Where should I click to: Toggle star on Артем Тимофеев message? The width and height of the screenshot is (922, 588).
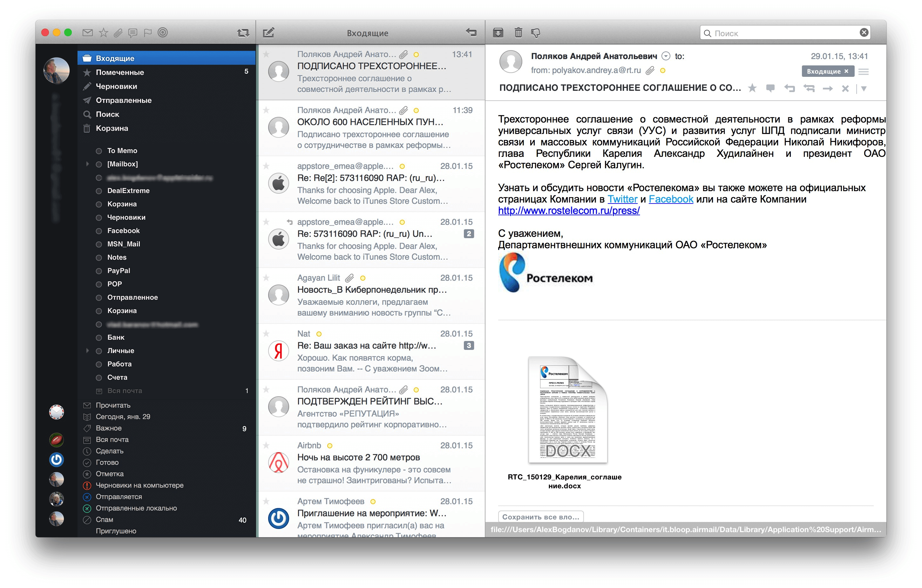tap(266, 501)
